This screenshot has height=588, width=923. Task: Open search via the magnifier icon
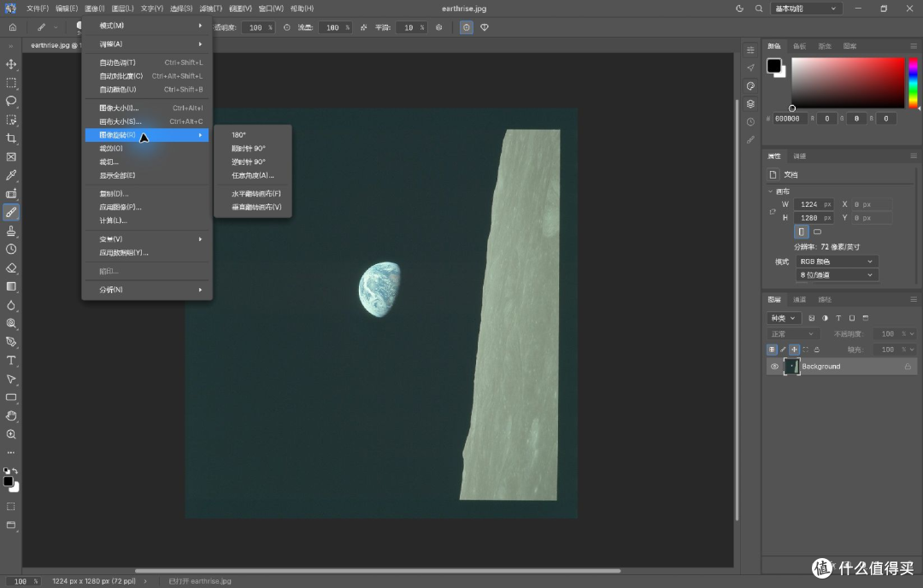[x=759, y=9]
